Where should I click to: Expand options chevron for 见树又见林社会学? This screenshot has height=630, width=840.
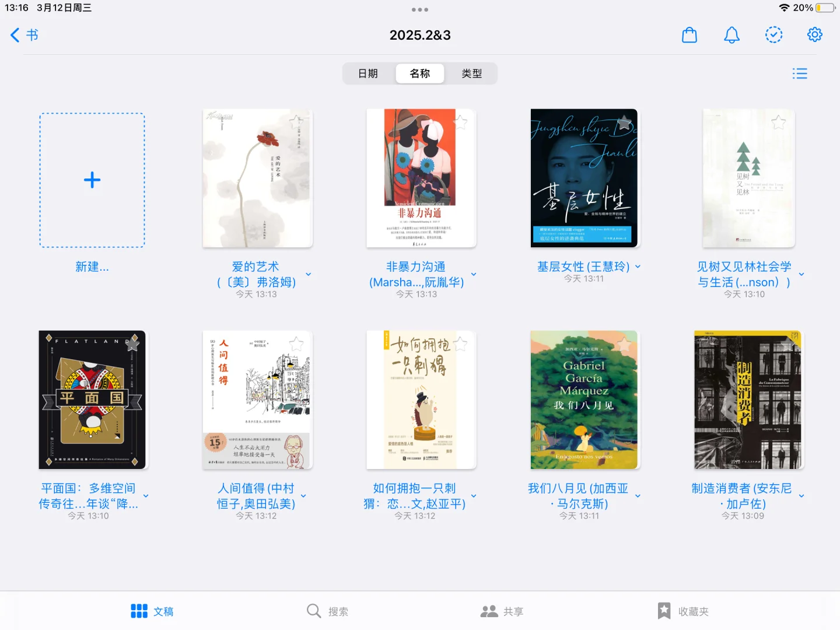pos(801,274)
